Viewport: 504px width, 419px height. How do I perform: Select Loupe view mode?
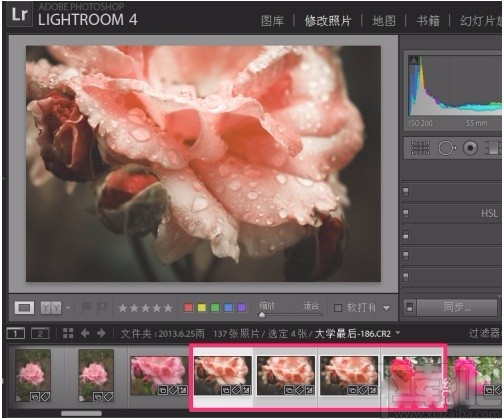(24, 308)
